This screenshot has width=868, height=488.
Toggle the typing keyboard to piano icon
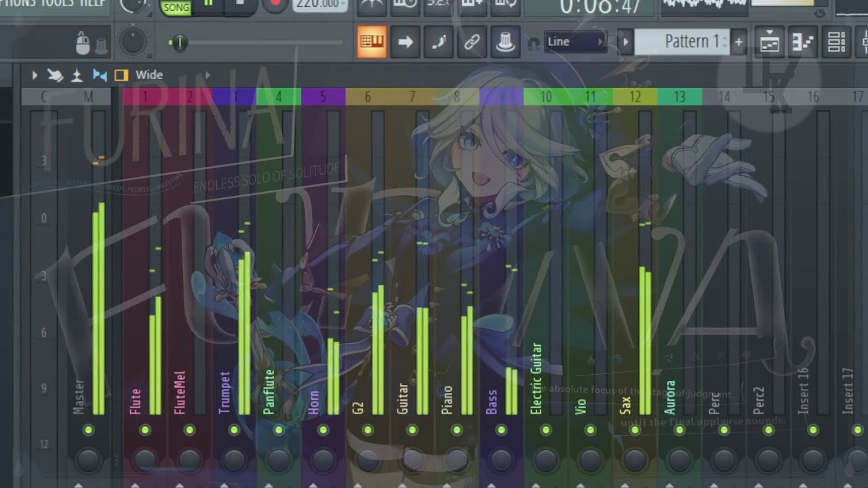coord(372,42)
